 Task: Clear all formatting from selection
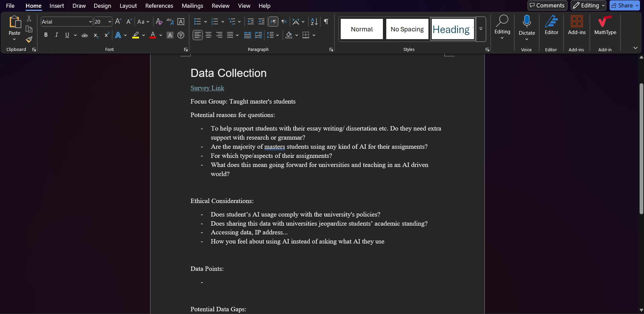(159, 22)
